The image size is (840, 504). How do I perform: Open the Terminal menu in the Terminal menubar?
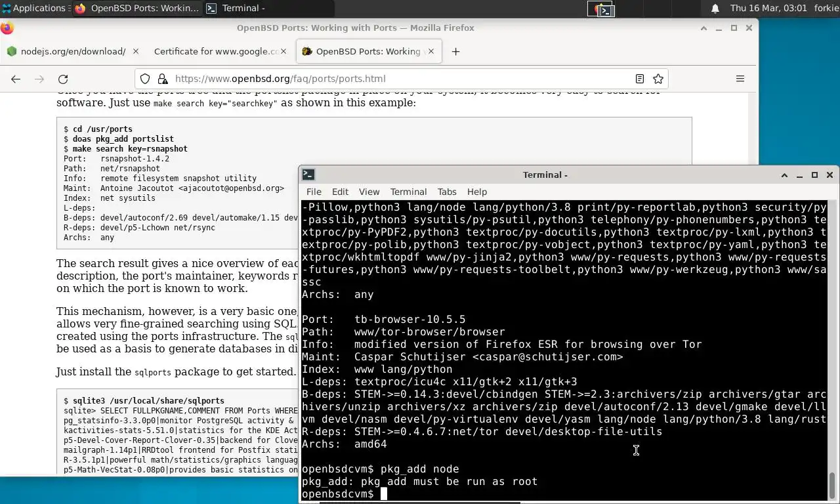(x=408, y=192)
